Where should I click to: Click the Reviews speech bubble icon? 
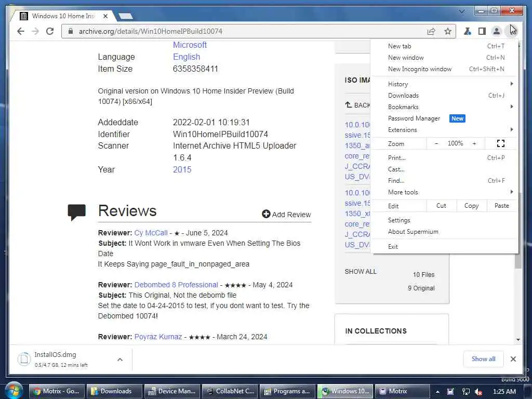click(77, 212)
